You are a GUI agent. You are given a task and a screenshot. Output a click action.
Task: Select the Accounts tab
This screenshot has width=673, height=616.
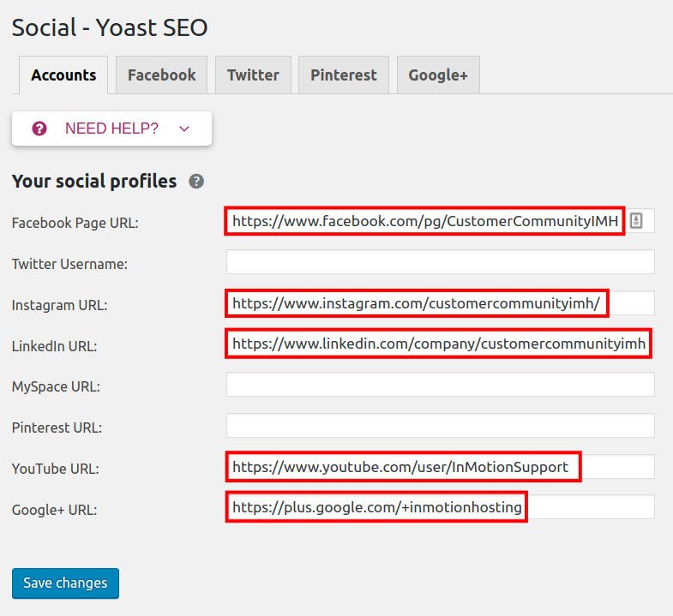(63, 75)
